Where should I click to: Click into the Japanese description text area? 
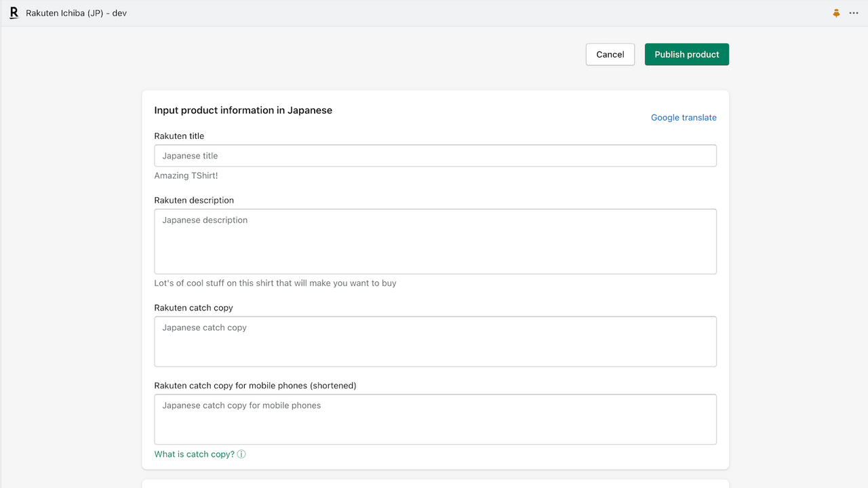point(435,241)
